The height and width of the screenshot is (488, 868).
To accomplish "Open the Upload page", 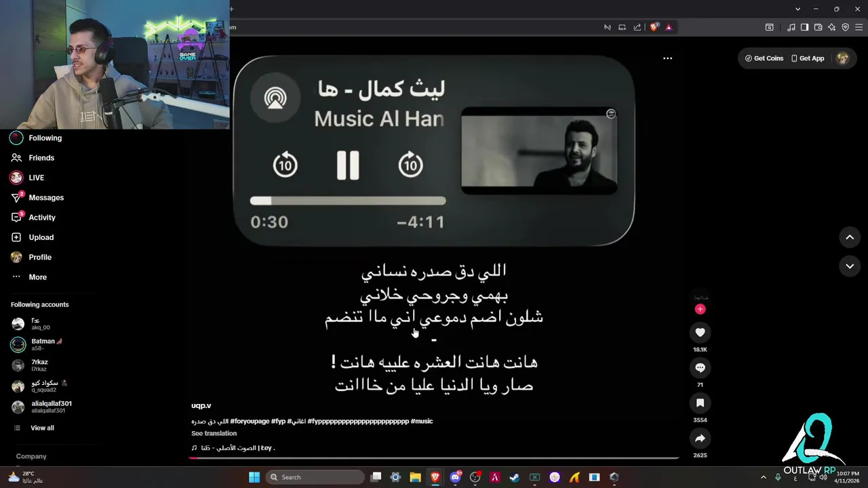I will (x=32, y=237).
